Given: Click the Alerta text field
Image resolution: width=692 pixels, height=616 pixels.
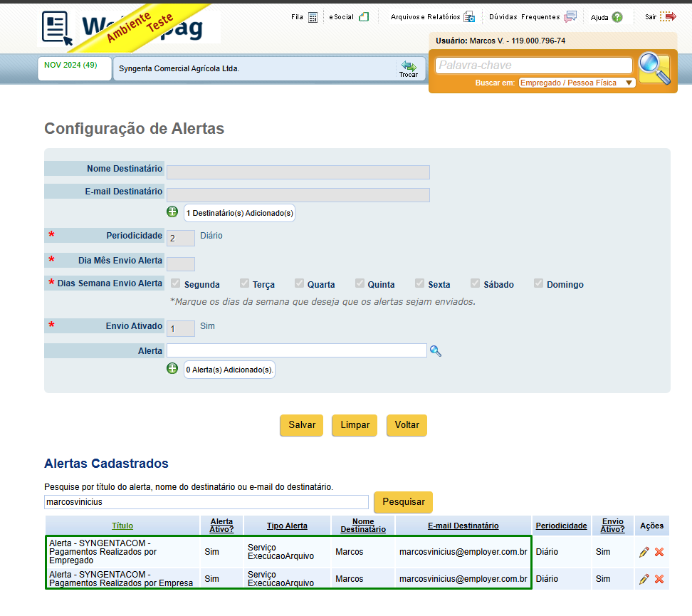Looking at the screenshot, I should 297,350.
